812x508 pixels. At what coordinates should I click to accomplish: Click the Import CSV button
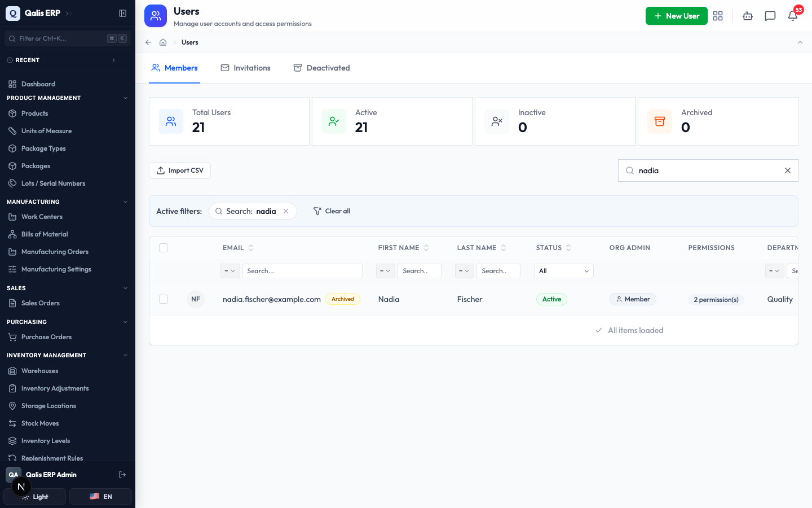tap(180, 170)
